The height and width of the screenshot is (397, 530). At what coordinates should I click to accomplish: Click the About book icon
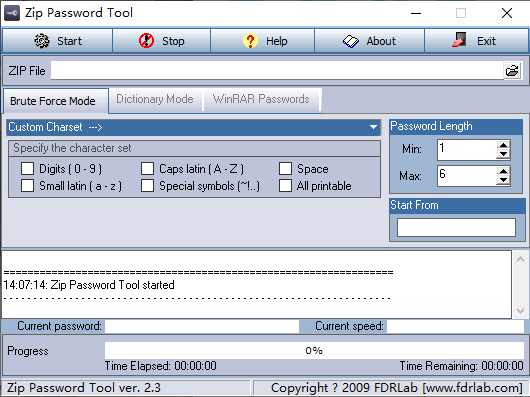click(x=351, y=42)
